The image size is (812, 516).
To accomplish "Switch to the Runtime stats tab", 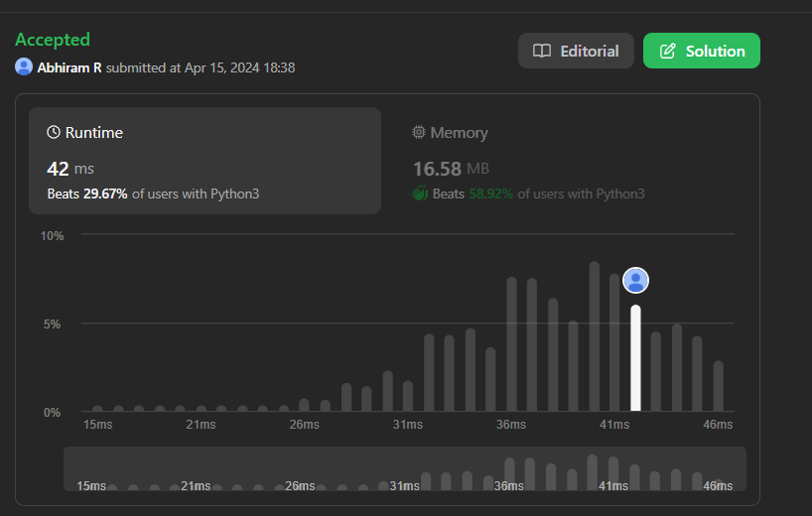I will [204, 161].
